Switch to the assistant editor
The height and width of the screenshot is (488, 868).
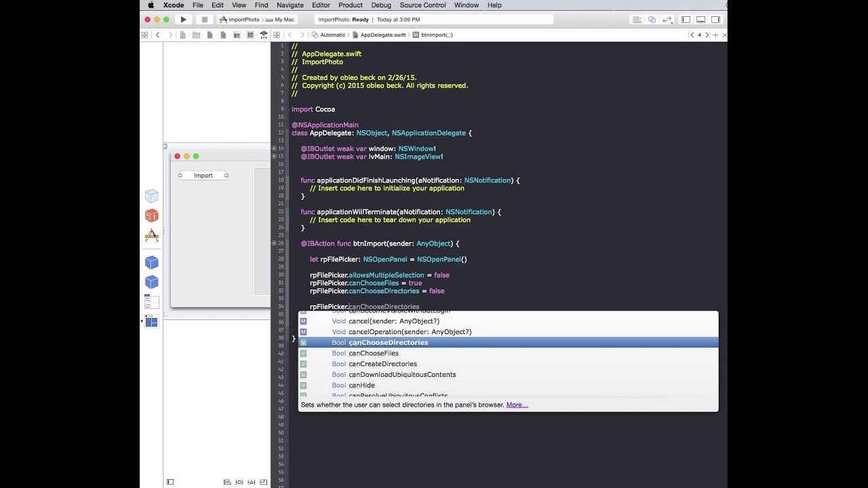point(652,20)
